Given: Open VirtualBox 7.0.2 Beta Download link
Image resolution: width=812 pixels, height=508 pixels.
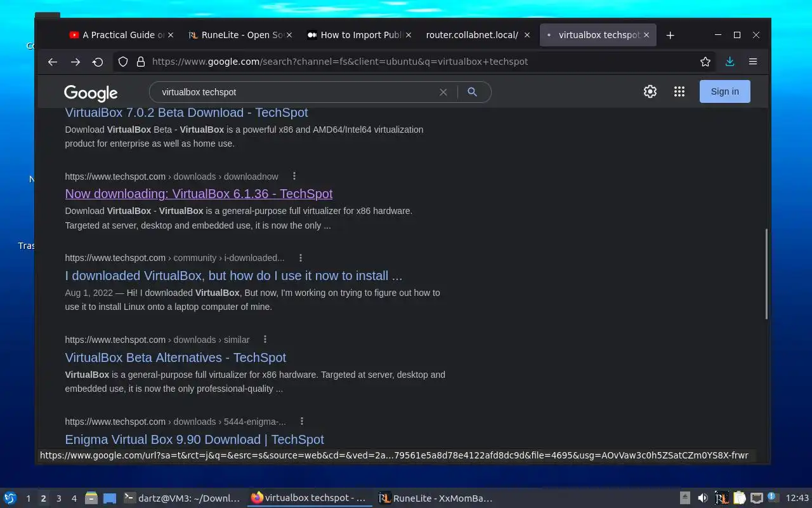Looking at the screenshot, I should point(187,112).
